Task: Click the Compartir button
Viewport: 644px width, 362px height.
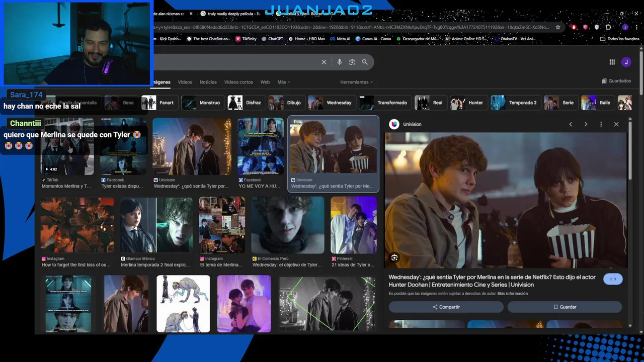Action: 446,307
